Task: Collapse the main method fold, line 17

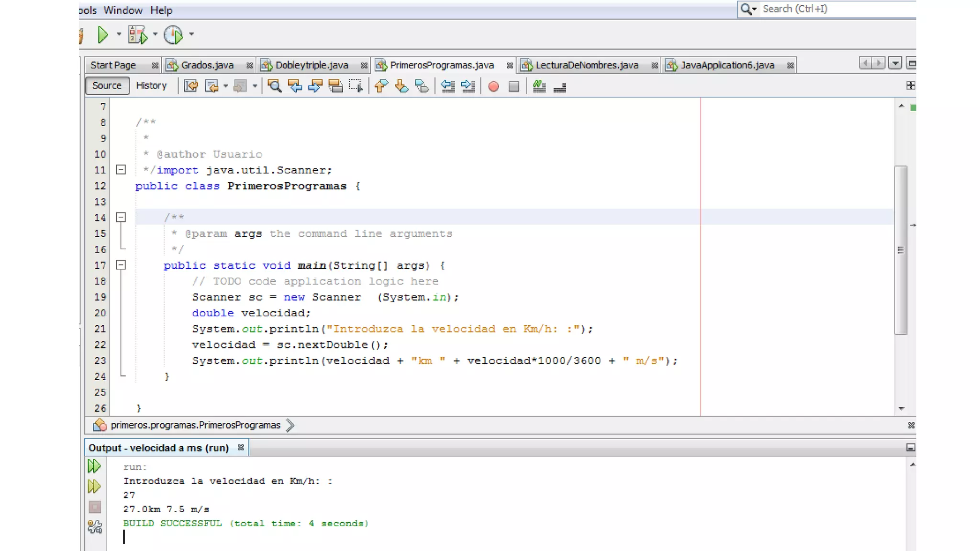Action: [121, 265]
